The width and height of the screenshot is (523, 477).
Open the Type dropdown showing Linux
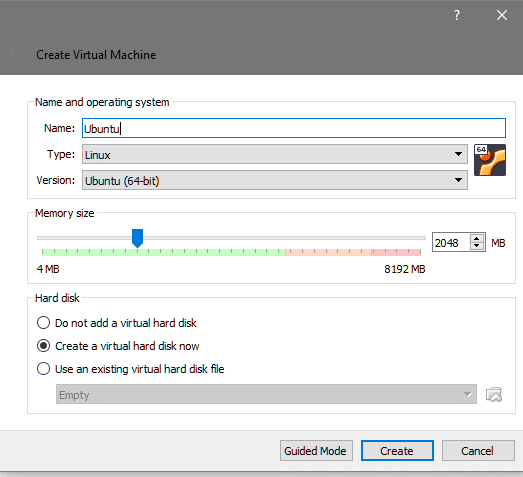click(x=275, y=154)
